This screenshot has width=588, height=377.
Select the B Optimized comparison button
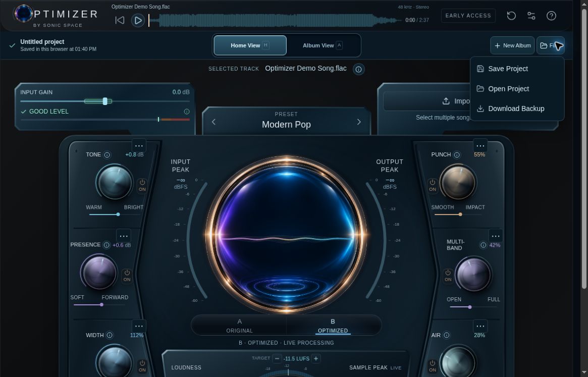pyautogui.click(x=333, y=326)
